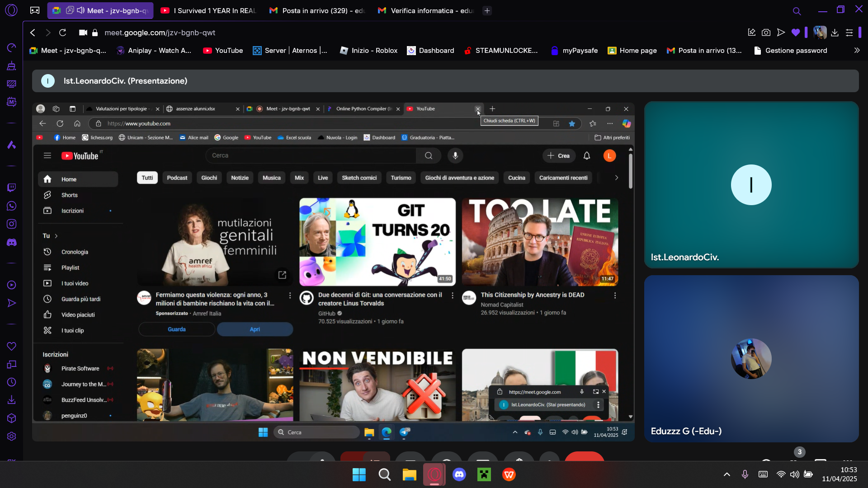Click the heart bookmark icon in address bar
This screenshot has width=868, height=488.
[x=796, y=33]
